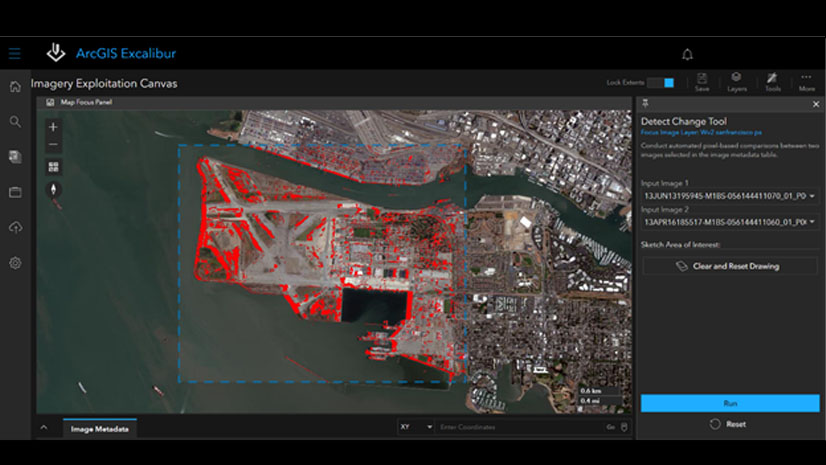Click the Reset button
The image size is (826, 465).
(x=728, y=424)
